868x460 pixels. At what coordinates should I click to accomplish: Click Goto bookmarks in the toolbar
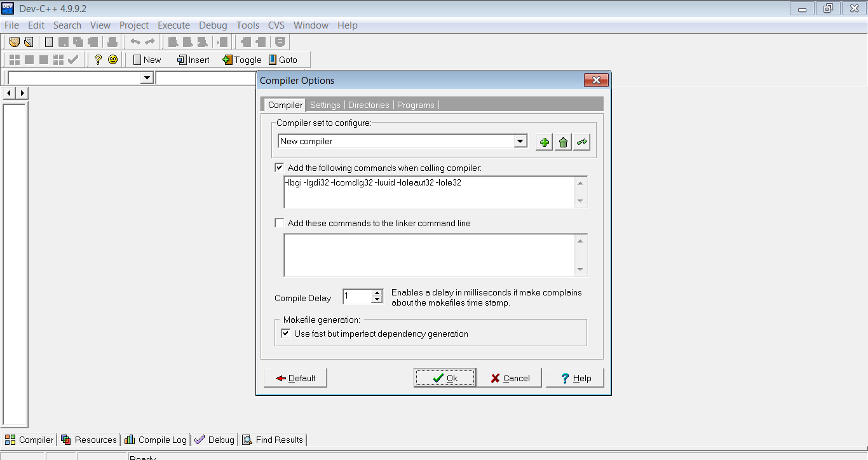pyautogui.click(x=283, y=60)
